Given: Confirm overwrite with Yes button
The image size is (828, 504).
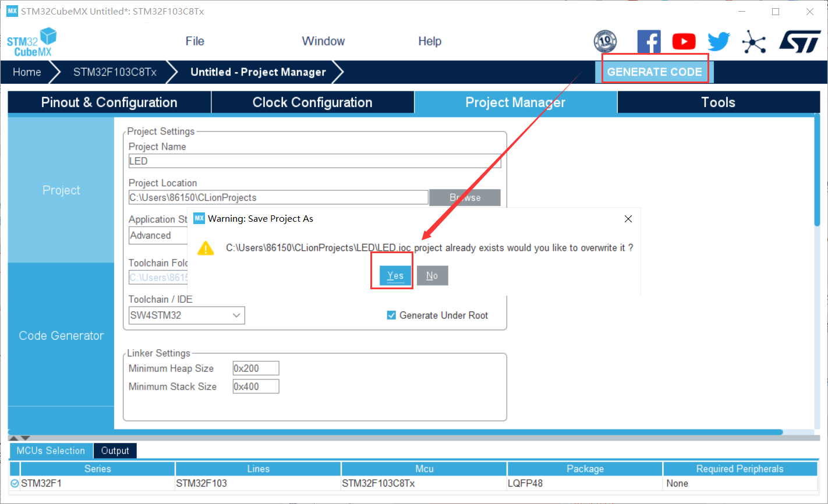Looking at the screenshot, I should (x=395, y=276).
